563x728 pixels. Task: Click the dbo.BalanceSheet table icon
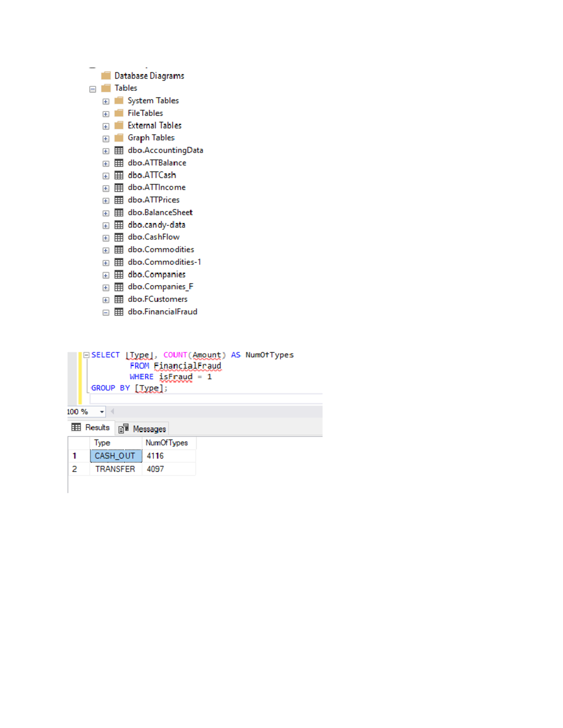click(x=119, y=213)
